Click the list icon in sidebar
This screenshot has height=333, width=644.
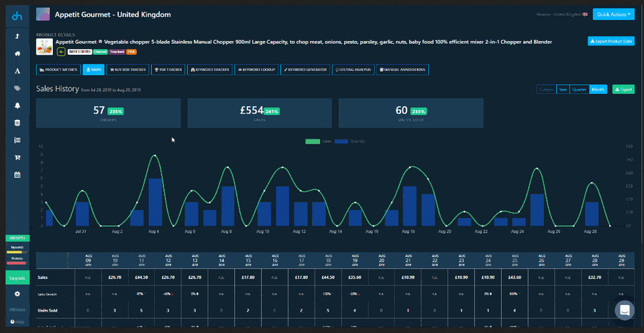point(17,140)
